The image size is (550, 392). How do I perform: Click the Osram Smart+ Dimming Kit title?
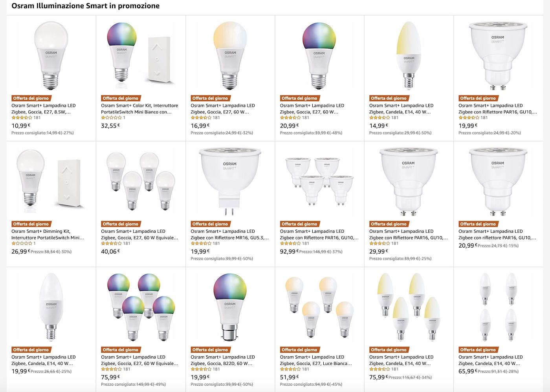(x=48, y=234)
